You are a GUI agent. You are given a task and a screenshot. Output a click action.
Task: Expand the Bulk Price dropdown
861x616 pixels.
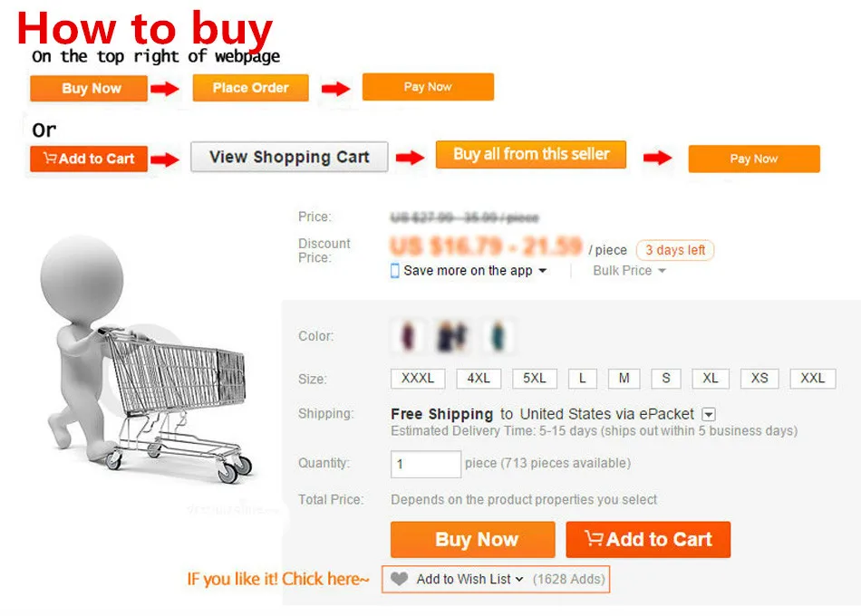tap(629, 271)
